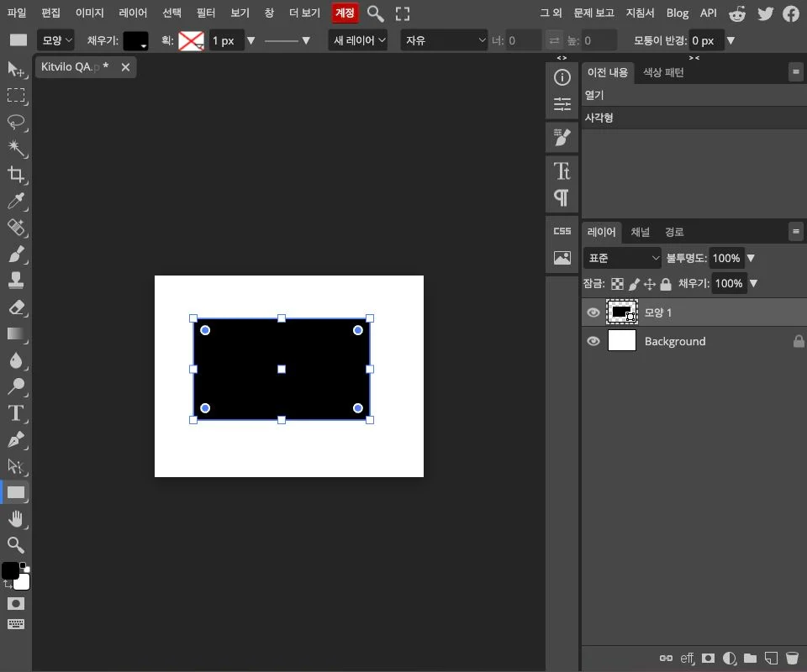Open the stroke 획 color swatch

coord(191,40)
